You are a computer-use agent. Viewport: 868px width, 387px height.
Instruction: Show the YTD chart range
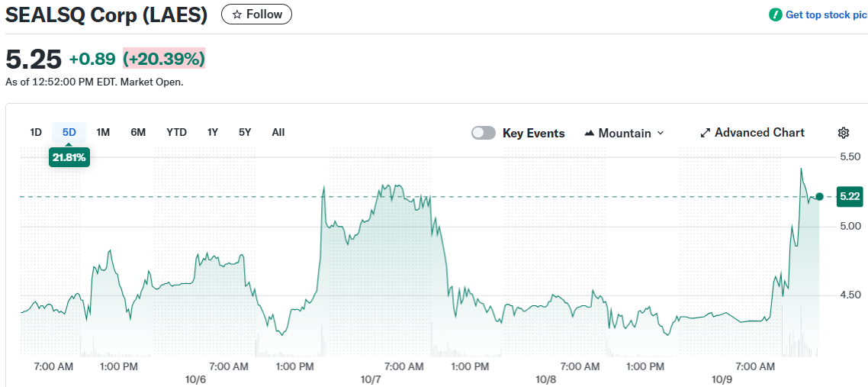tap(176, 132)
